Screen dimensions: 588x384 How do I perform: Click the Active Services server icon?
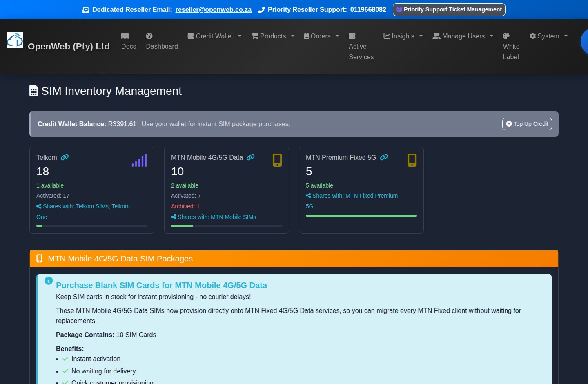352,36
